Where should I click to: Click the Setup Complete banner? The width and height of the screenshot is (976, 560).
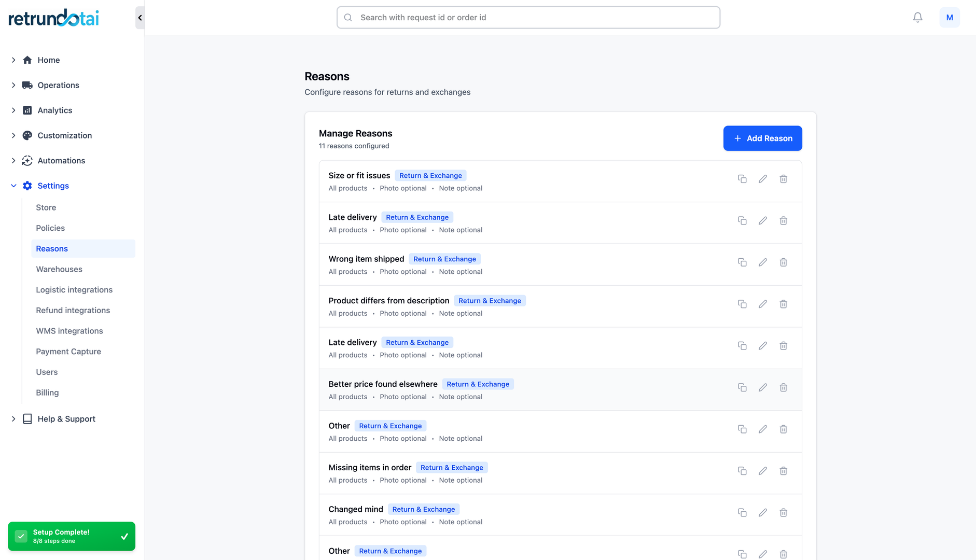[72, 536]
